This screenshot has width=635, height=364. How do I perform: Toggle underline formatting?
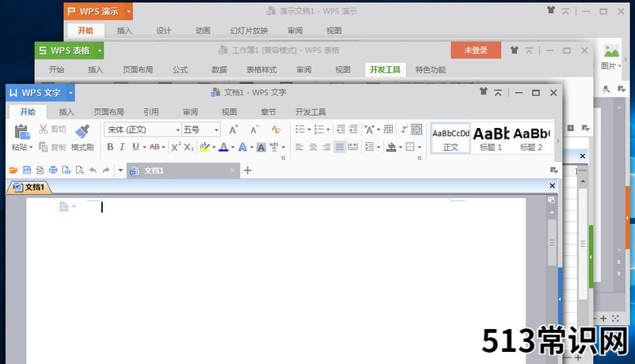pyautogui.click(x=136, y=147)
